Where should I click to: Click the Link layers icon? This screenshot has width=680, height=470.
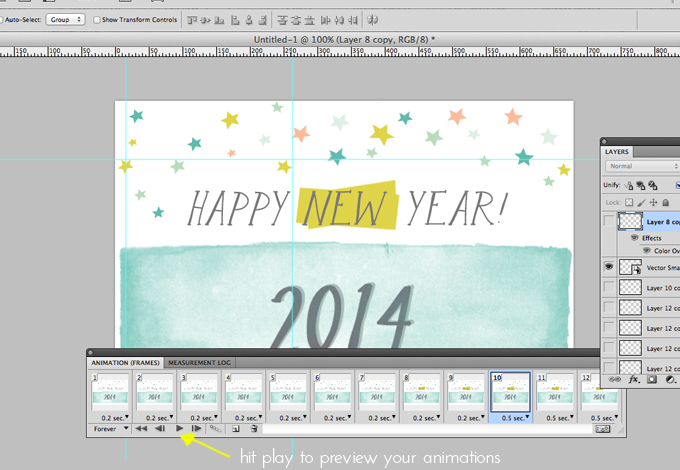(615, 379)
